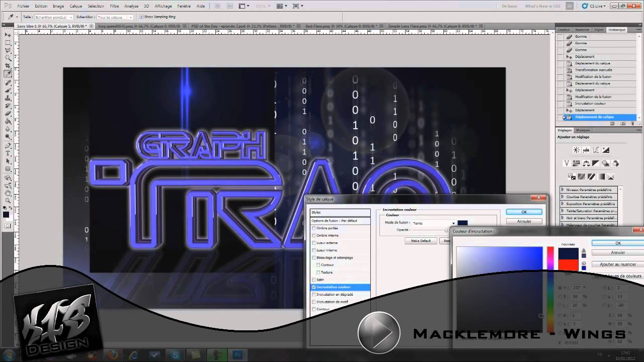Select the Pen tool

pos(8,146)
